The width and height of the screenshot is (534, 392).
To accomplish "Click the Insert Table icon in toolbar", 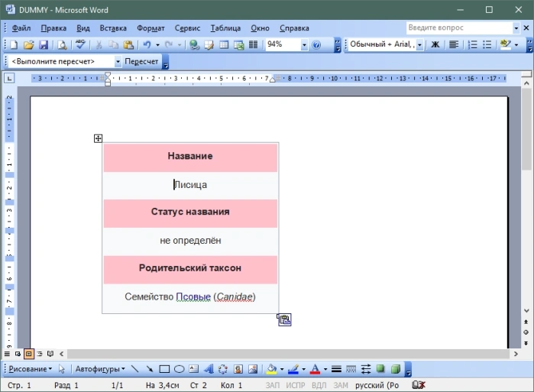I will [x=224, y=44].
